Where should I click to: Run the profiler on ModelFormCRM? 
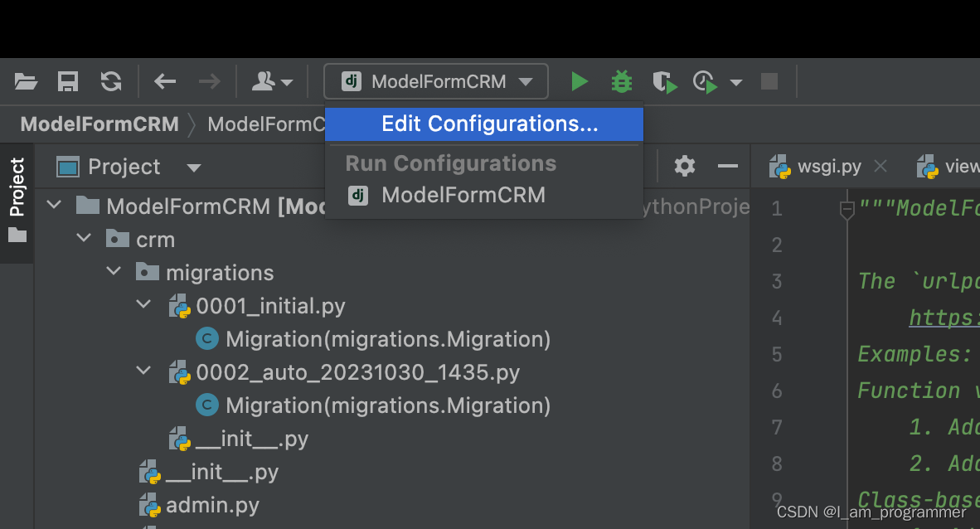[703, 81]
